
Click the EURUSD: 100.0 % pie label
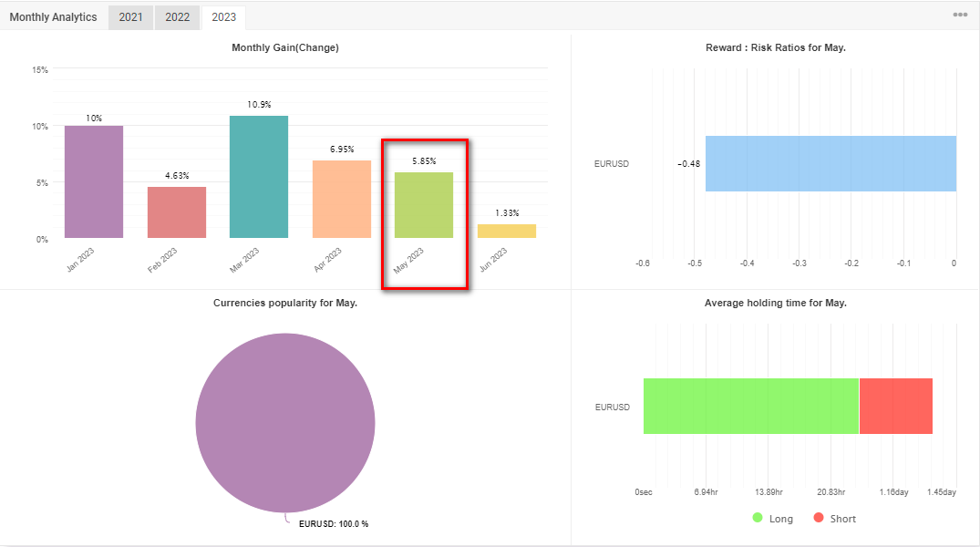point(334,524)
